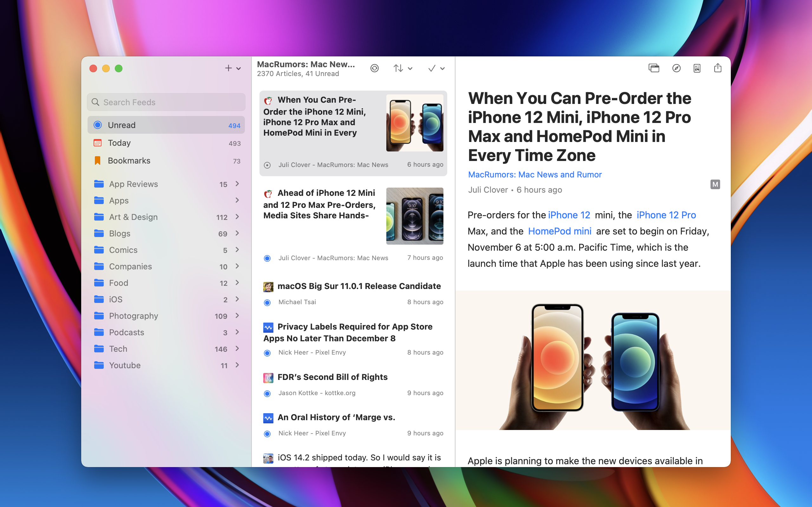Toggle unread status on FDR's Second Bill article
This screenshot has width=812, height=507.
(267, 393)
